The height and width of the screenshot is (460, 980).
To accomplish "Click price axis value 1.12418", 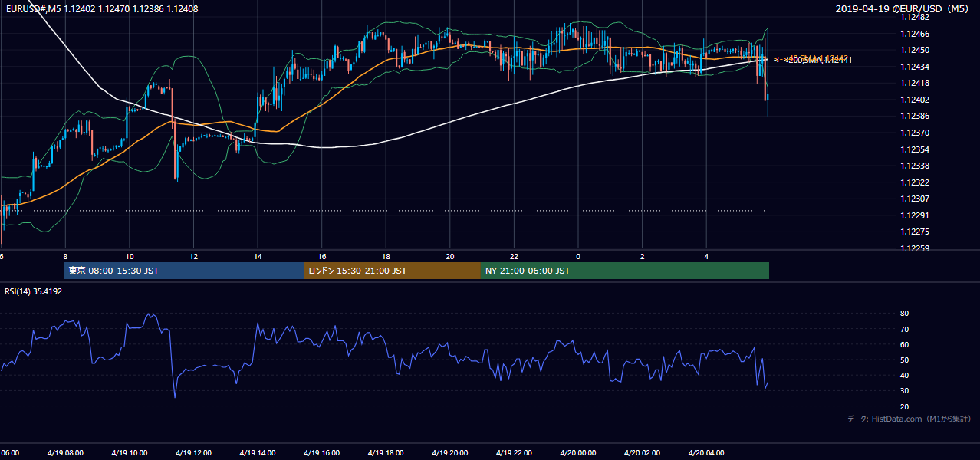I will pyautogui.click(x=916, y=83).
